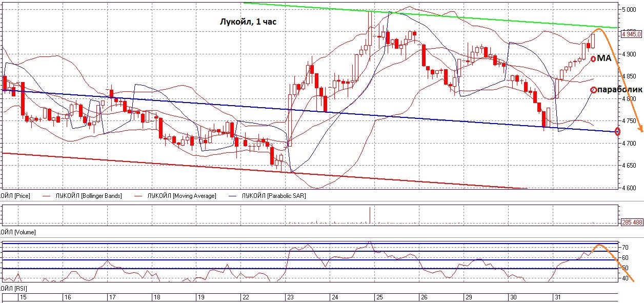
Task: Click the chart title Лукойл, 1 час
Action: pyautogui.click(x=247, y=23)
